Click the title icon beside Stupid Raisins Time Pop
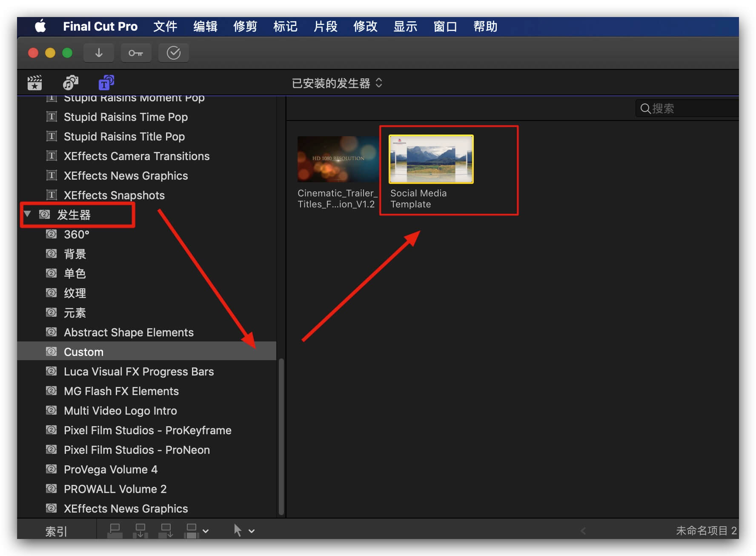The image size is (756, 556). [x=51, y=117]
